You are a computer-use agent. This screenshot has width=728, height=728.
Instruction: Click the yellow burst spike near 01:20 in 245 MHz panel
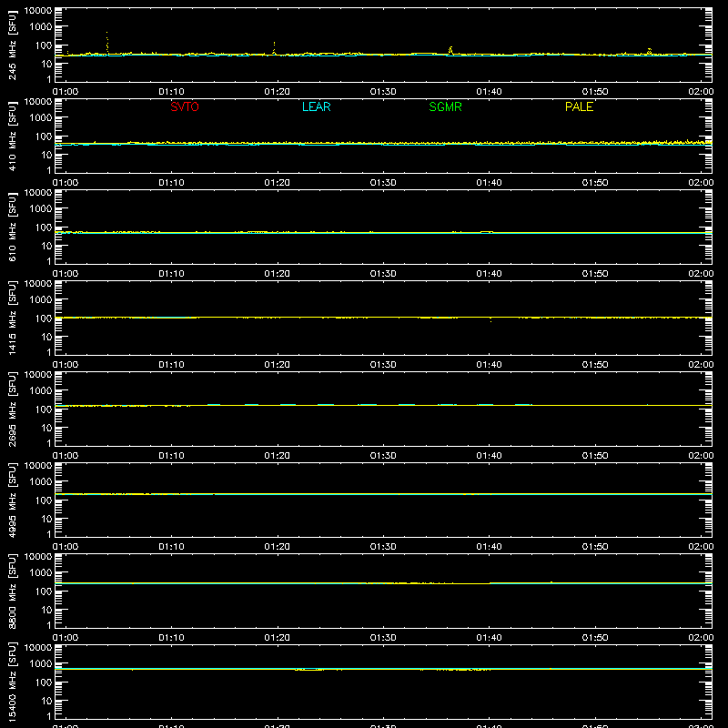click(274, 48)
